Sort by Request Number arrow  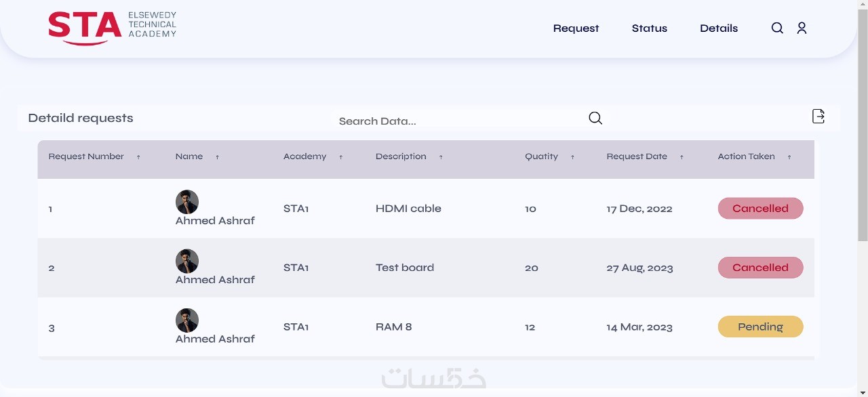click(138, 157)
